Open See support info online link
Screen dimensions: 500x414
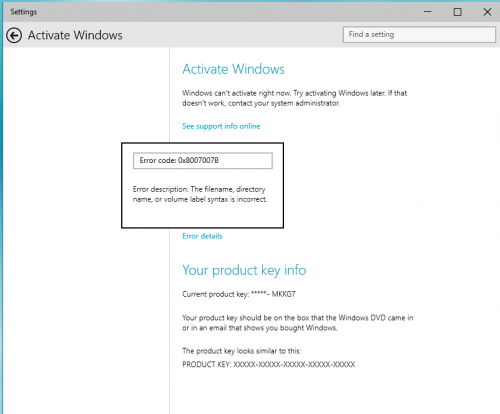(x=221, y=126)
